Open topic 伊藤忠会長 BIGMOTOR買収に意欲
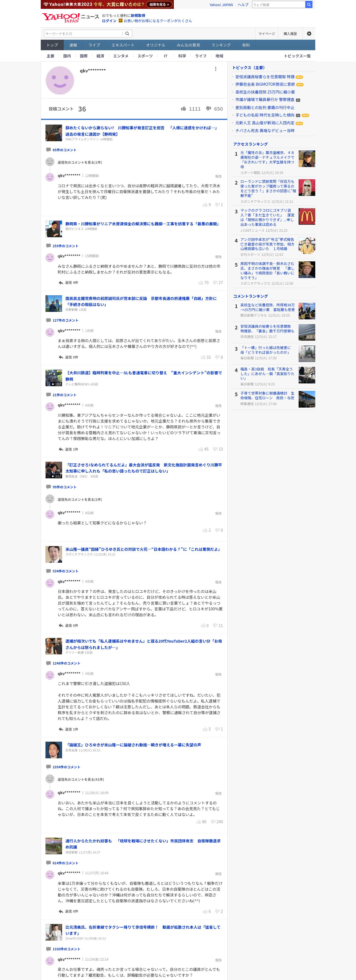 (x=265, y=84)
